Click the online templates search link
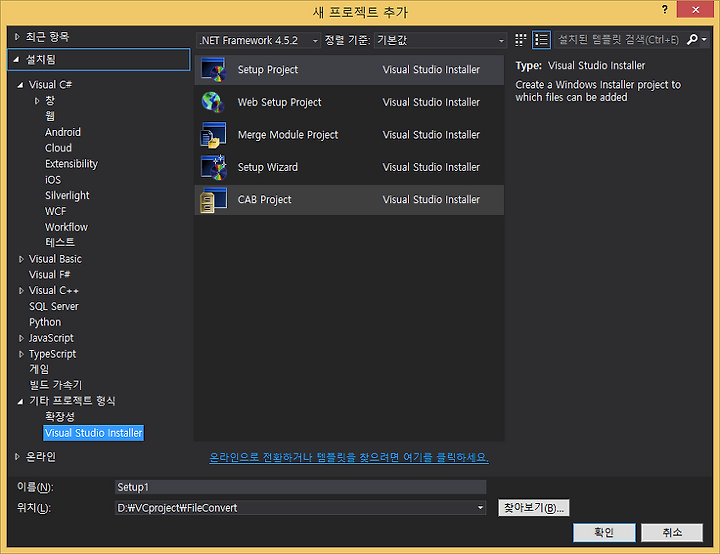The image size is (720, 554). [x=349, y=458]
